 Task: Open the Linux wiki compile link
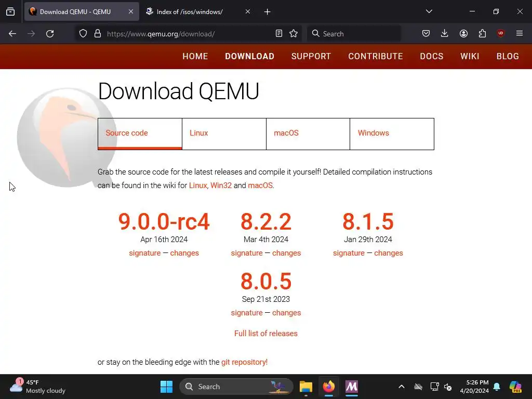click(x=198, y=185)
